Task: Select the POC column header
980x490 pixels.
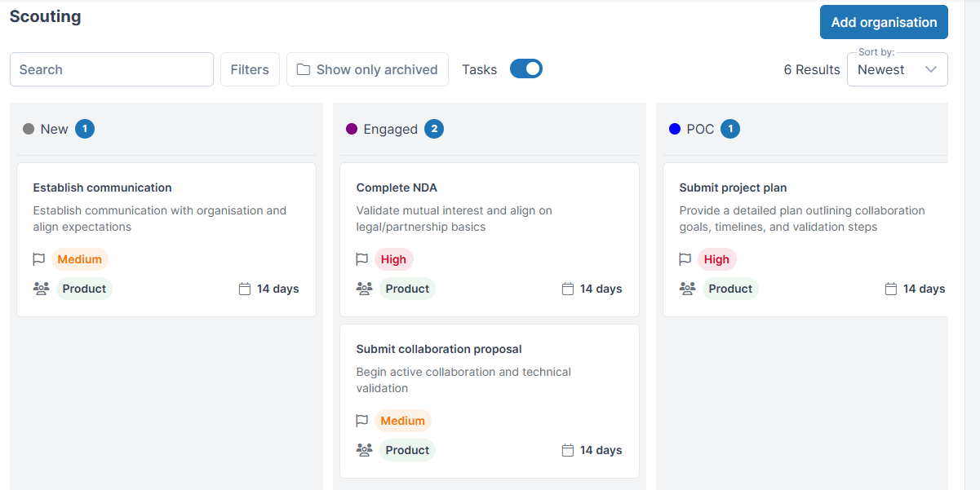Action: point(700,129)
